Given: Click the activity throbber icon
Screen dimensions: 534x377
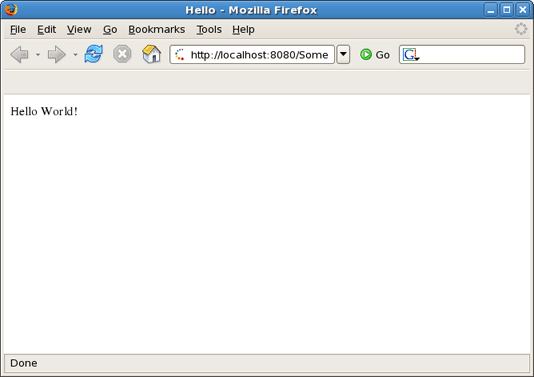Looking at the screenshot, I should point(521,29).
